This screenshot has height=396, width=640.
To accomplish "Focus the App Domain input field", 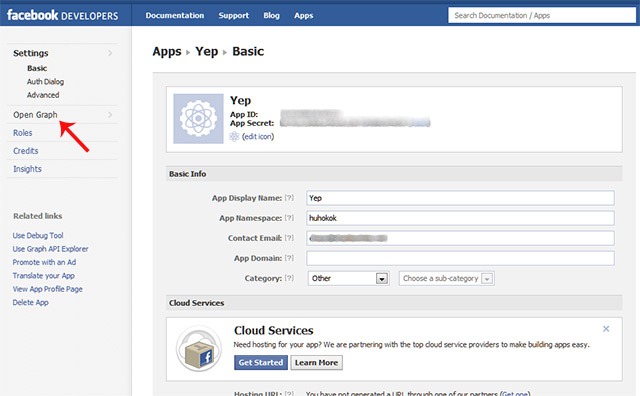I will 460,258.
